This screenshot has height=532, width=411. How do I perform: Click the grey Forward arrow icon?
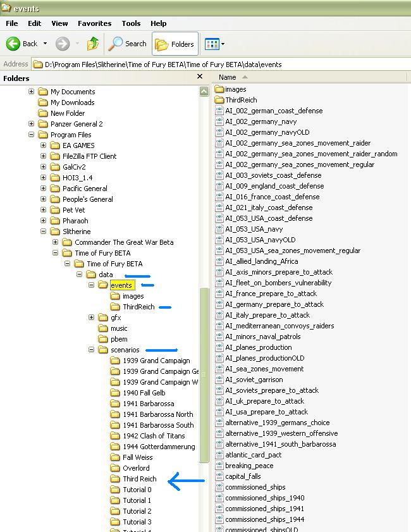(63, 44)
